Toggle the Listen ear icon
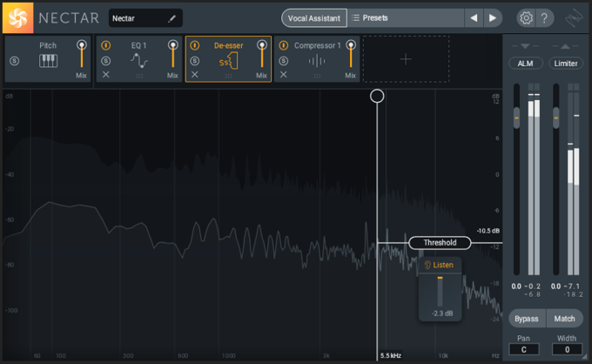592x364 pixels. 427,265
